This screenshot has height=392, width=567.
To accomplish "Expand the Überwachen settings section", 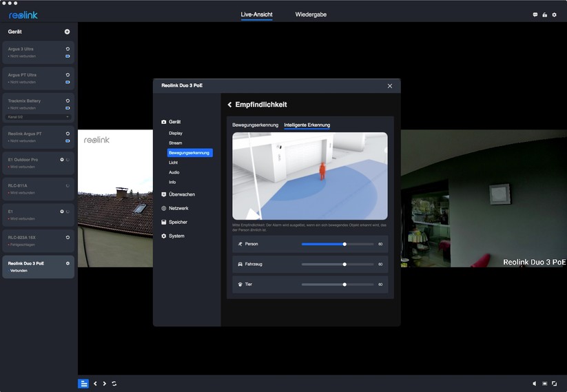I will pyautogui.click(x=181, y=194).
